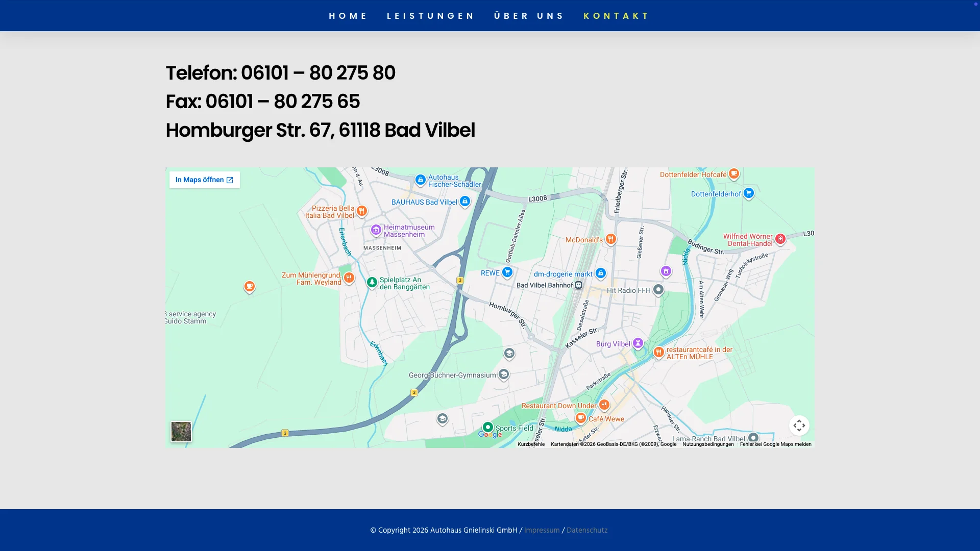Click 'Fehler bei Google Maps melden'
This screenshot has height=551, width=980.
[x=775, y=444]
